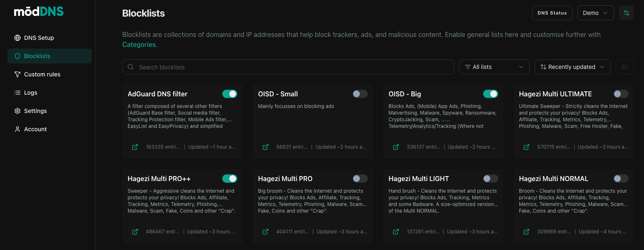Click the sort arrows icon in Recently updated
Viewport: 644px width, 250px height.
tap(543, 67)
